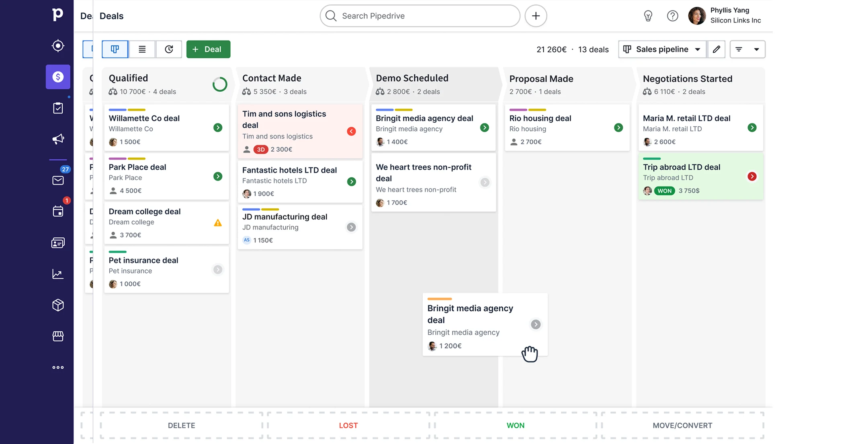Click the Search Pipedrive field
The image size is (868, 444).
420,16
